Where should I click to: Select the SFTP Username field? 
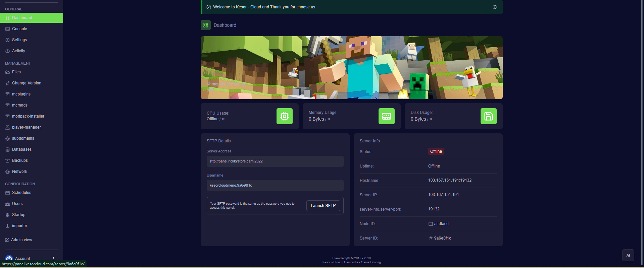[x=275, y=185]
